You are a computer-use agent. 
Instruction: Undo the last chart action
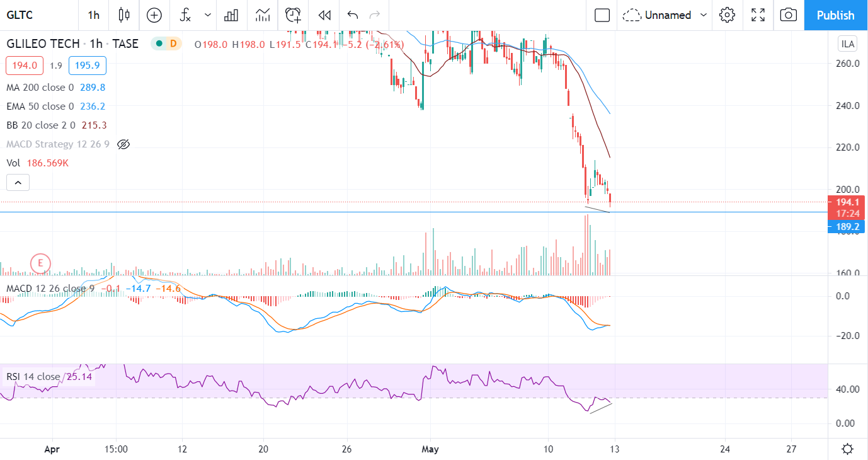pyautogui.click(x=353, y=15)
